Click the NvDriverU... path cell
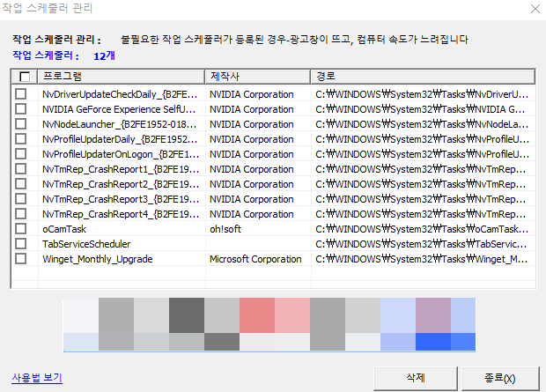Screen dimensions: 546x392 click(422, 94)
